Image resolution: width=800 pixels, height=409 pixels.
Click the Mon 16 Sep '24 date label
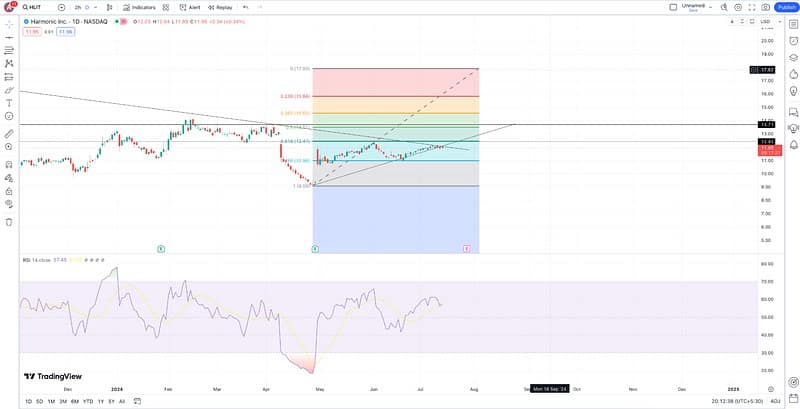tap(549, 389)
